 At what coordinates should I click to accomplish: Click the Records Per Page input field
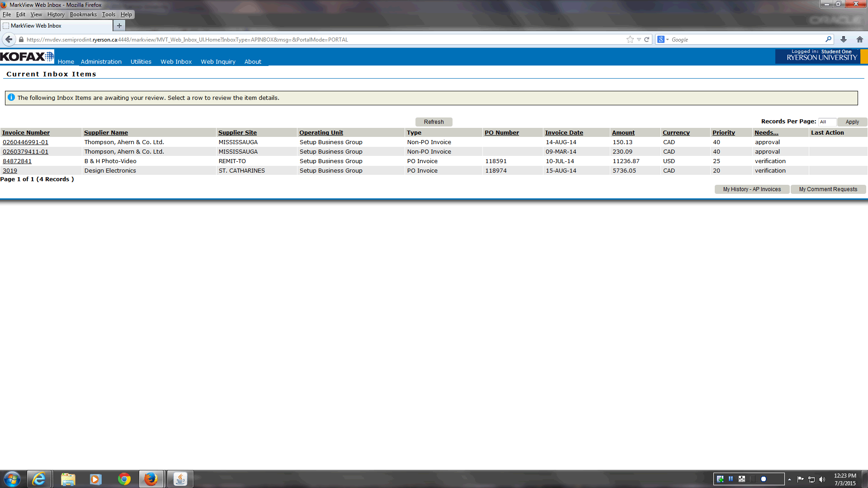tap(827, 122)
